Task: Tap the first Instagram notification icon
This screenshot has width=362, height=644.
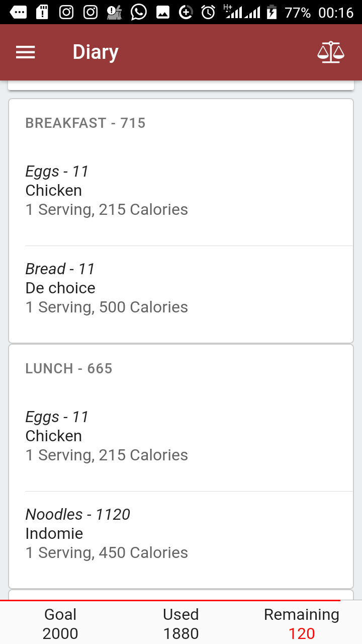Action: 66,12
